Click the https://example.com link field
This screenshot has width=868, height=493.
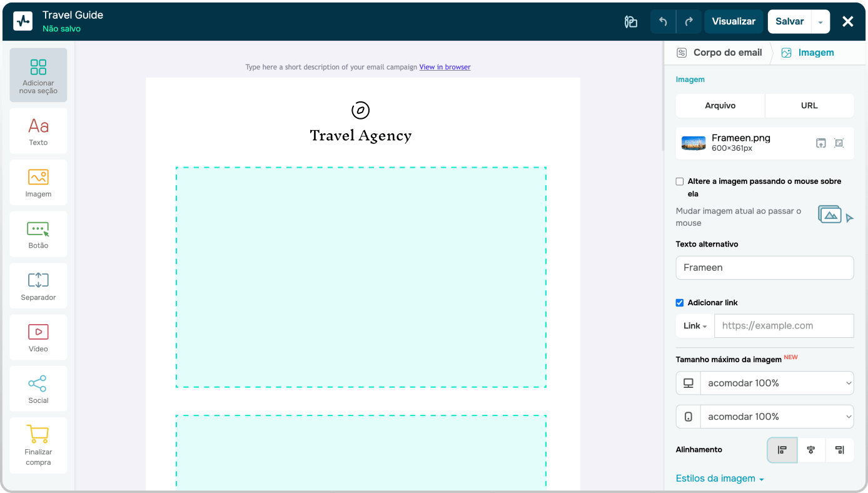click(x=784, y=326)
